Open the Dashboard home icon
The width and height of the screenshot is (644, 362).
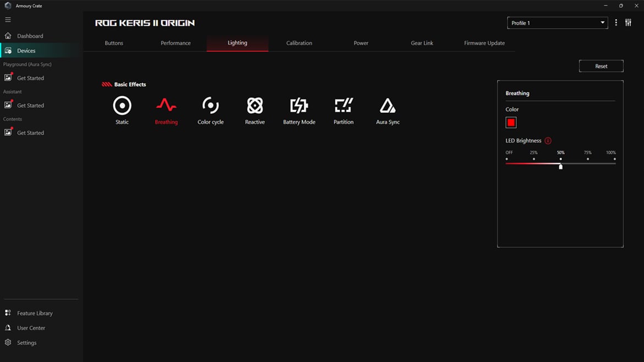[8, 36]
